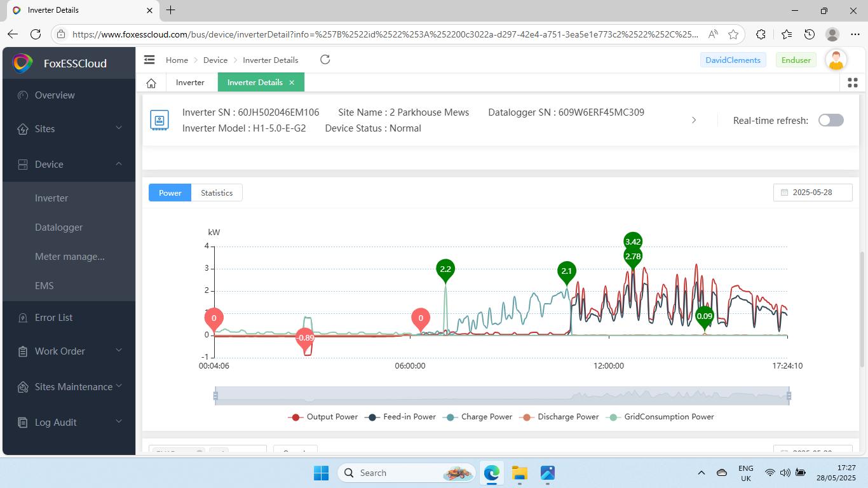Enable the Real-time refresh switch
The image size is (868, 488).
tap(831, 120)
